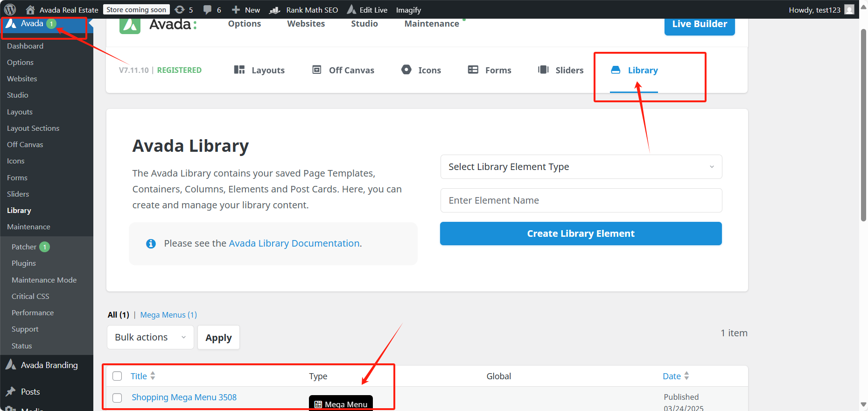Screen dimensions: 868x411
Task: Open Maintenance Mode in the sidebar
Action: pos(44,280)
